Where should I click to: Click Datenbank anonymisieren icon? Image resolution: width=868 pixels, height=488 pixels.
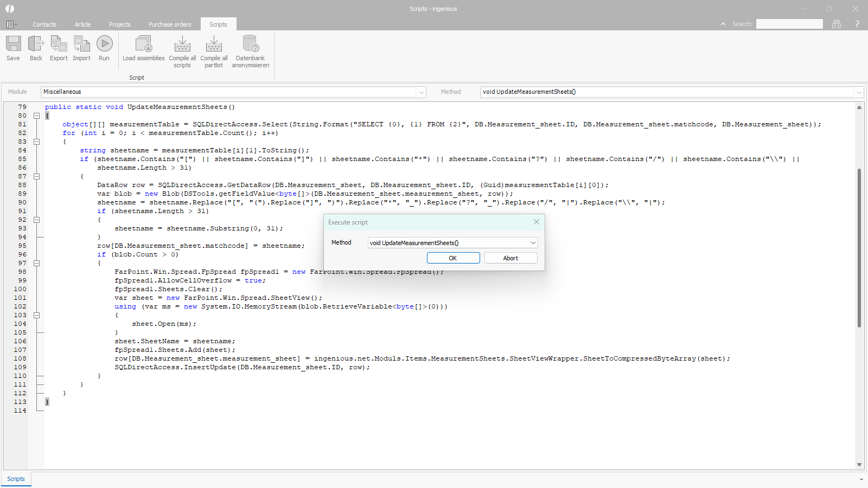(x=250, y=44)
